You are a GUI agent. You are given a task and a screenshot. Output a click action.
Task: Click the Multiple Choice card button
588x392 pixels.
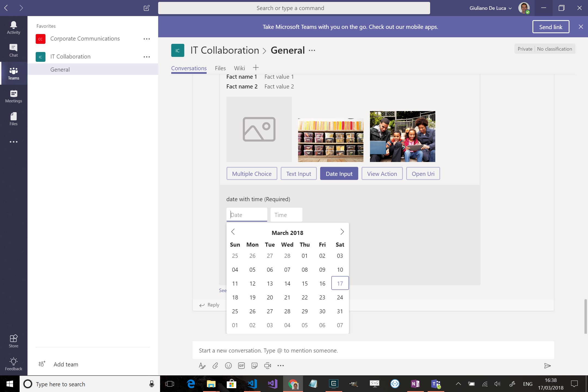(252, 174)
